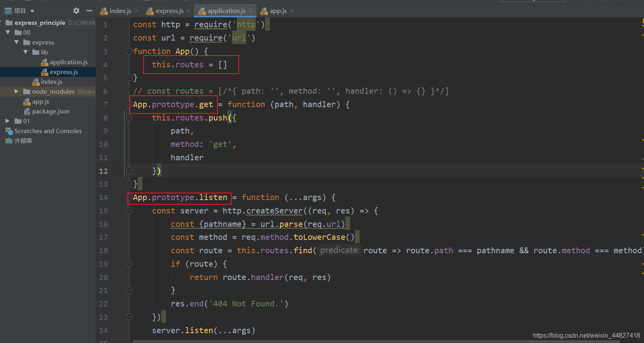Select index.js in the project tree
Image resolution: width=644 pixels, height=343 pixels.
click(52, 82)
